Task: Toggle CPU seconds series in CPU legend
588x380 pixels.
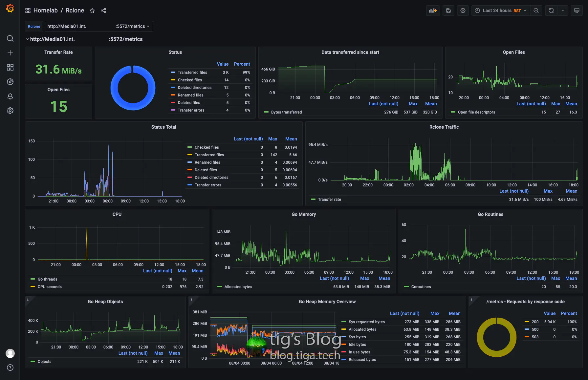Action: click(50, 287)
